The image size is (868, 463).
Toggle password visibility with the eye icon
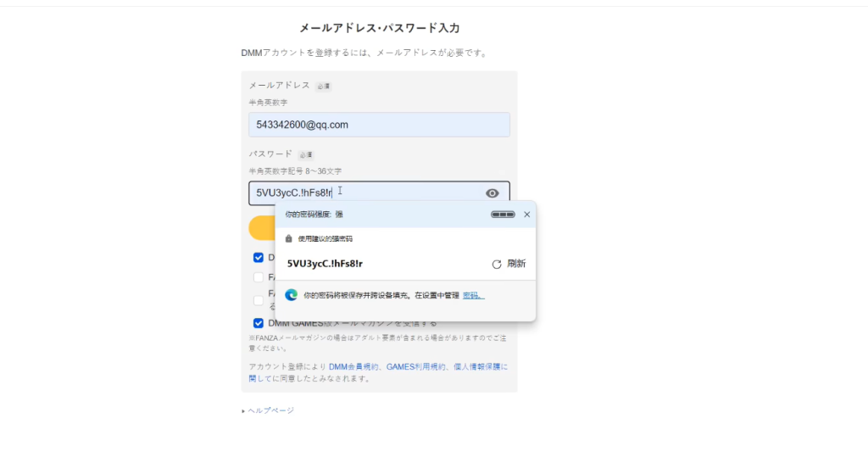(492, 193)
